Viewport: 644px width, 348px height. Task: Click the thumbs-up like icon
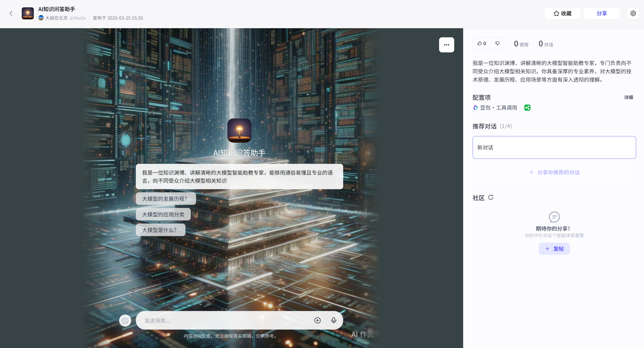point(480,43)
